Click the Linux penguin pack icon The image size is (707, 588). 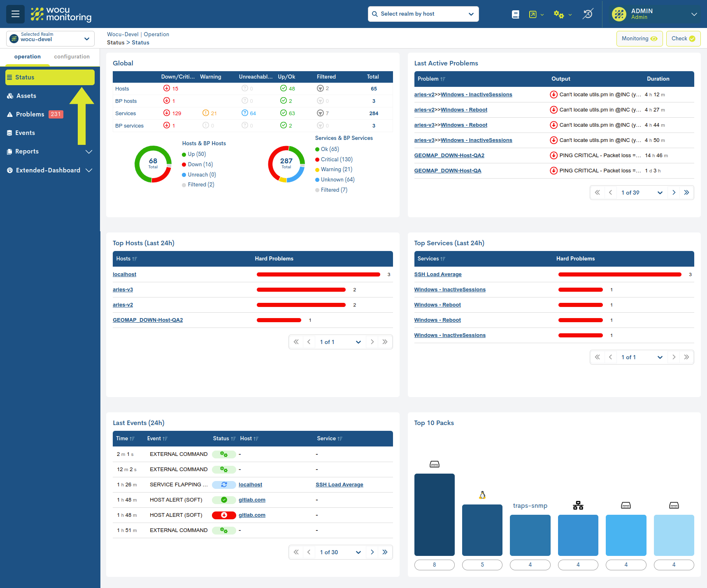[482, 495]
